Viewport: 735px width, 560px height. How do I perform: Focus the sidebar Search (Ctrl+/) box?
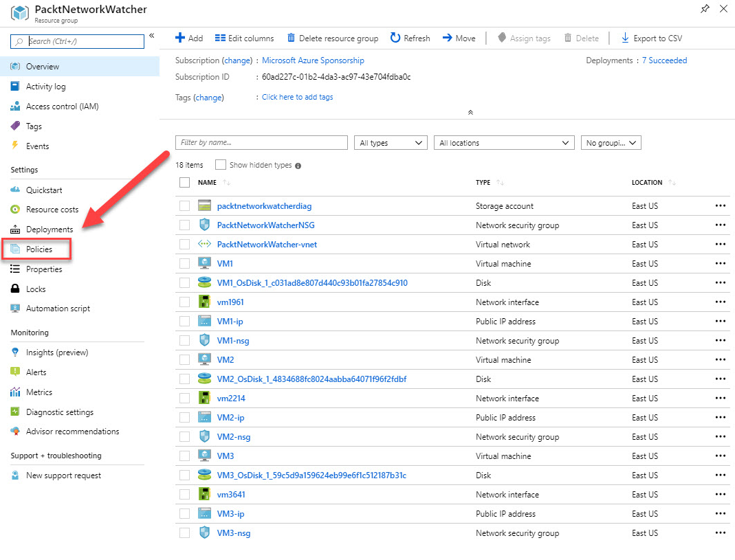pos(77,41)
